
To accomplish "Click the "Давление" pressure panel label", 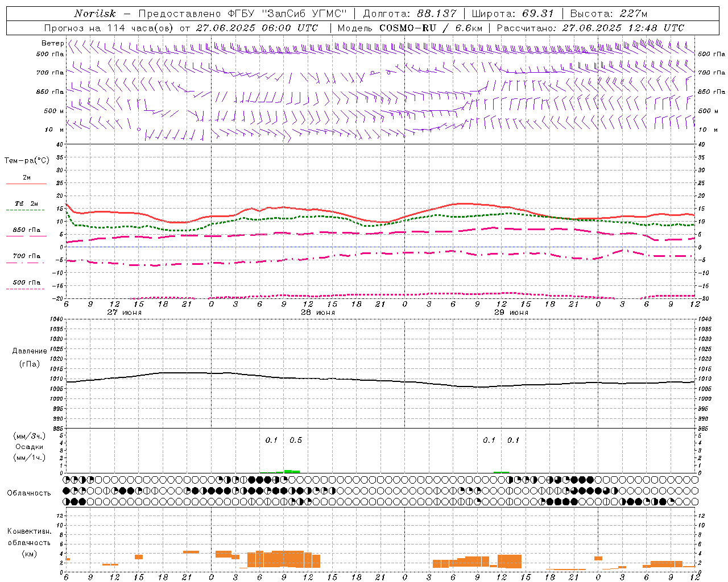I will [30, 351].
